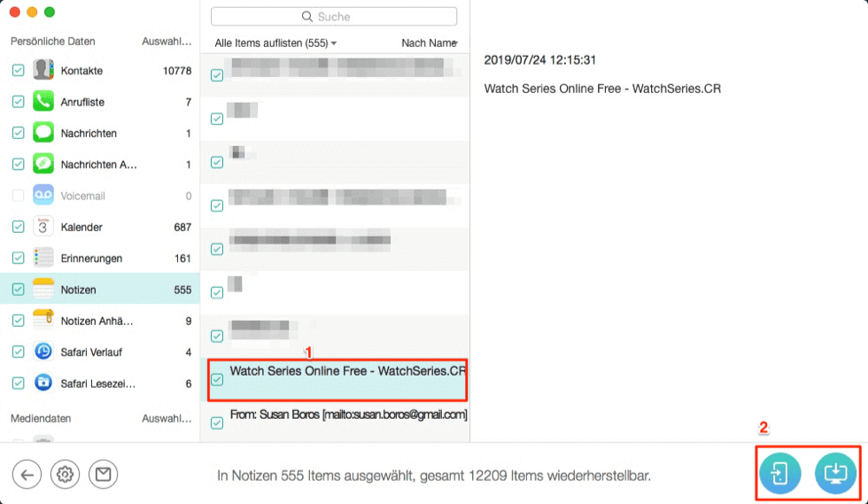The image size is (868, 504).
Task: Toggle the Erinnerungen checkbox
Action: pyautogui.click(x=19, y=258)
